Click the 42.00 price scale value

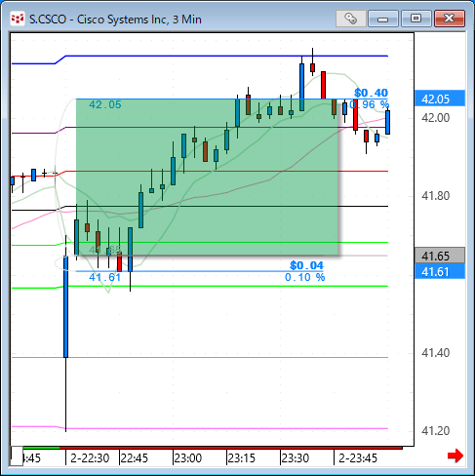click(x=435, y=118)
